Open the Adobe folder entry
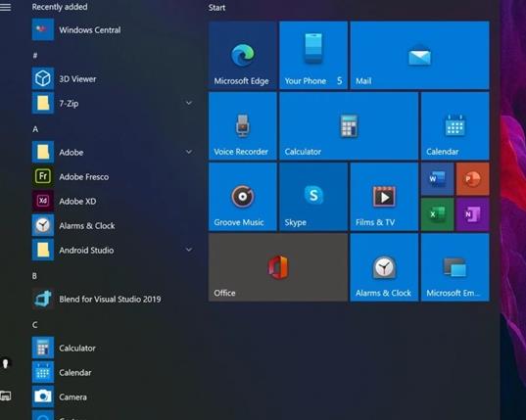 (114, 152)
